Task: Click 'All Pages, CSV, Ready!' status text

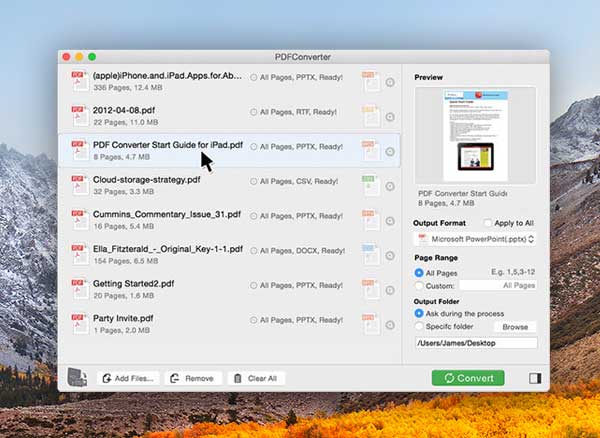Action: 299,181
